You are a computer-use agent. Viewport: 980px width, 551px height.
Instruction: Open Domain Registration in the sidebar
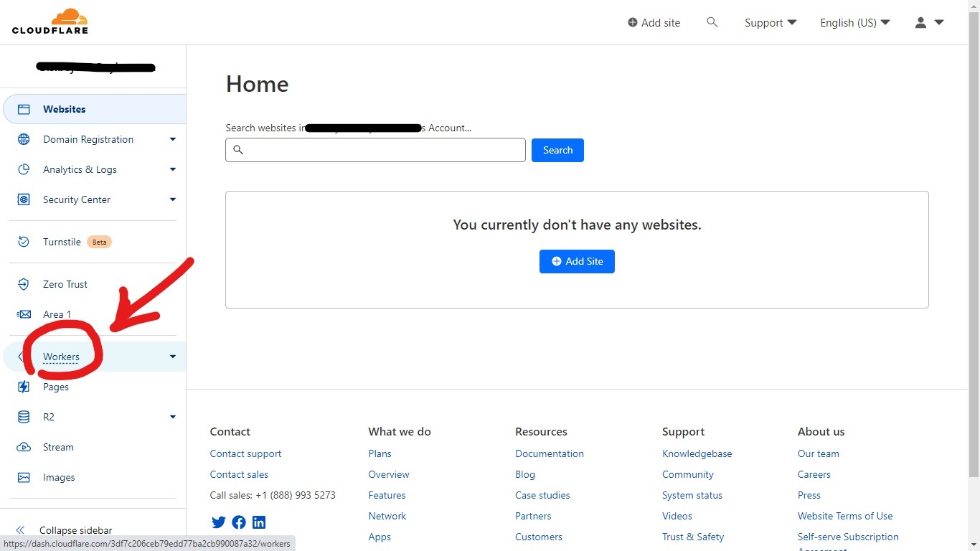pos(95,139)
